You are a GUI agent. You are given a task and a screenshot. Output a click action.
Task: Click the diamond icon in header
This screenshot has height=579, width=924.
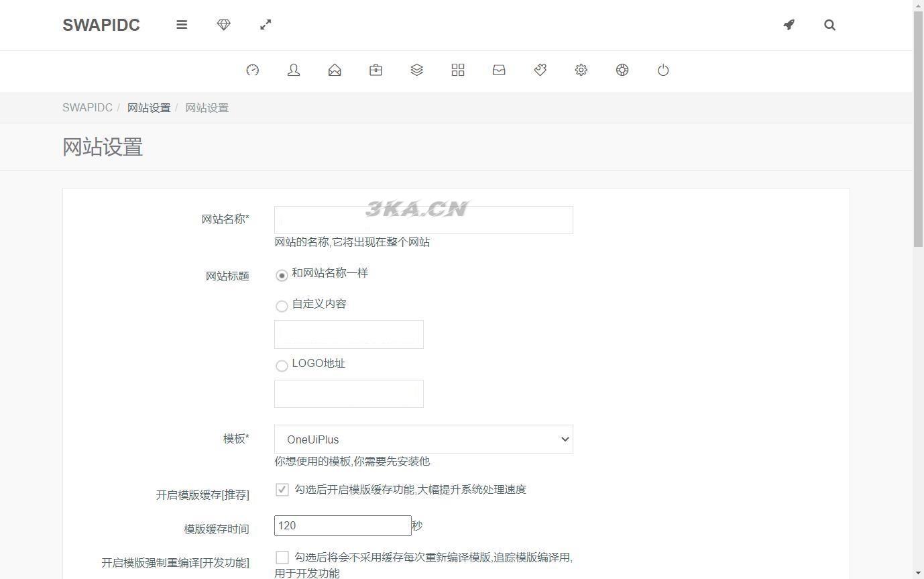click(224, 25)
